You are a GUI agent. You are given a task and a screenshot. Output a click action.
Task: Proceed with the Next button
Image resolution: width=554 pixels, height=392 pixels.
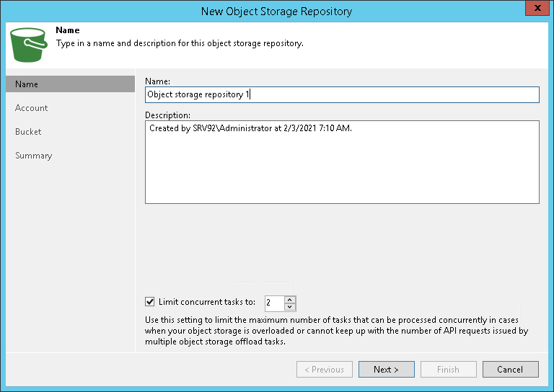pyautogui.click(x=386, y=370)
